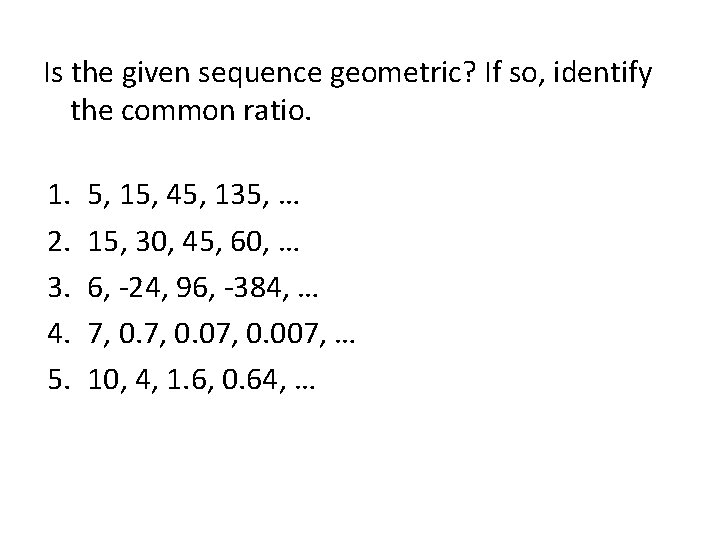Click the phrase 'the common ratio.'
The width and height of the screenshot is (720, 540).
[191, 111]
